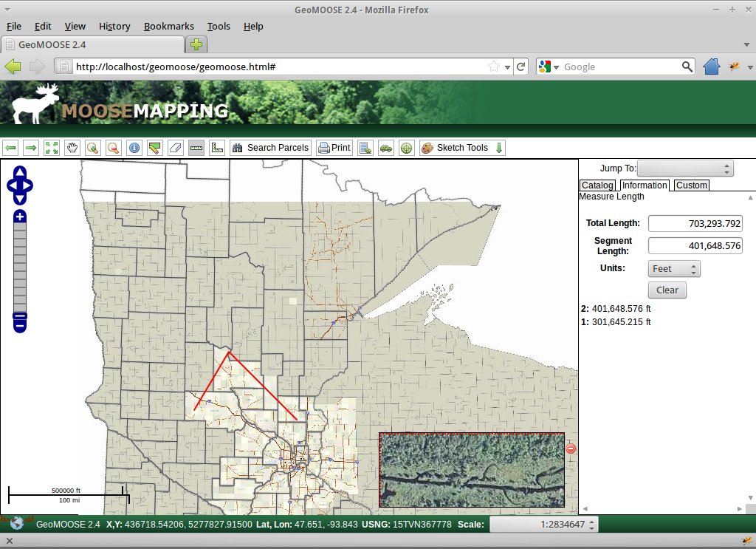Image resolution: width=756 pixels, height=549 pixels.
Task: Open the Bookmarks menu
Action: (x=169, y=27)
